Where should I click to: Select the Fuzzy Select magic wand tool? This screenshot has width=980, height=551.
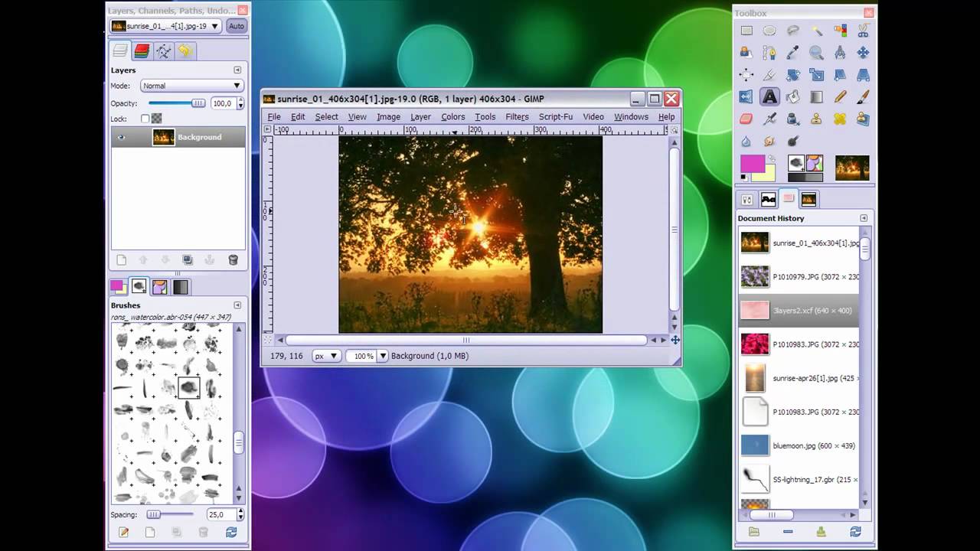tap(817, 31)
